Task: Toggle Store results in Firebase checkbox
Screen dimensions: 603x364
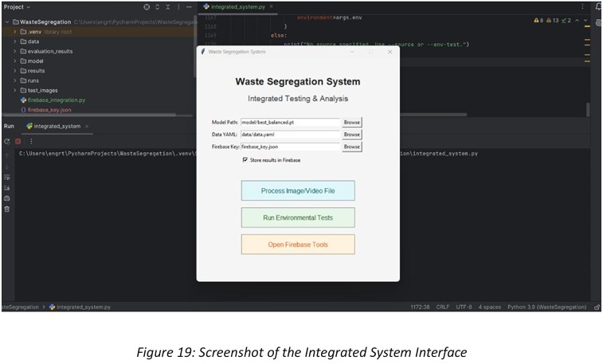Action: pos(245,160)
